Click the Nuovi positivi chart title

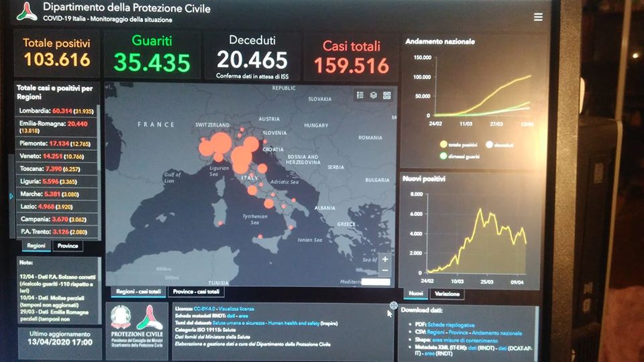coord(423,179)
